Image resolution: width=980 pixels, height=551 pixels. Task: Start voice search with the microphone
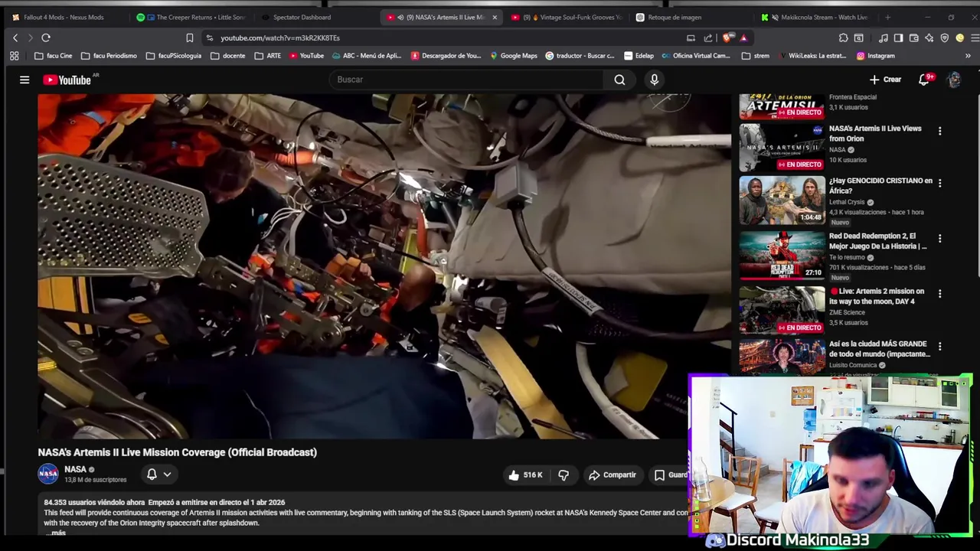click(x=654, y=80)
